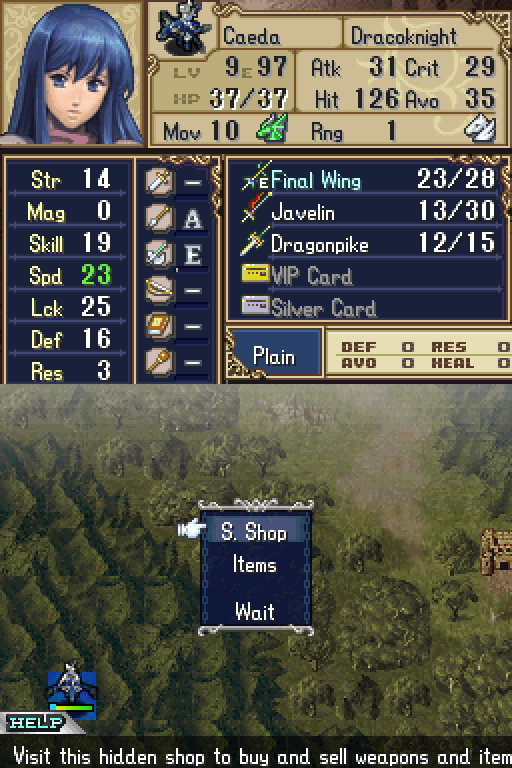Screen dimensions: 512x768
Task: Click Caeda's character portrait
Action: coord(73,73)
